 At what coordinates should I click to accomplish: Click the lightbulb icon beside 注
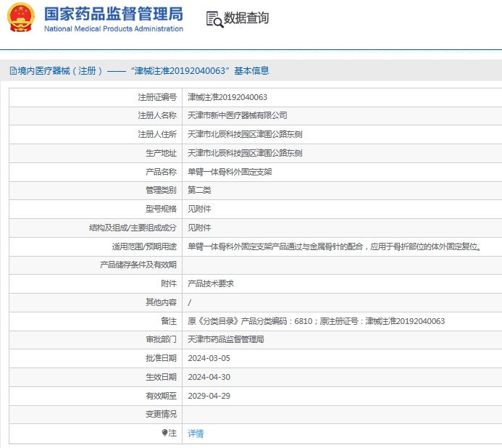pyautogui.click(x=164, y=433)
